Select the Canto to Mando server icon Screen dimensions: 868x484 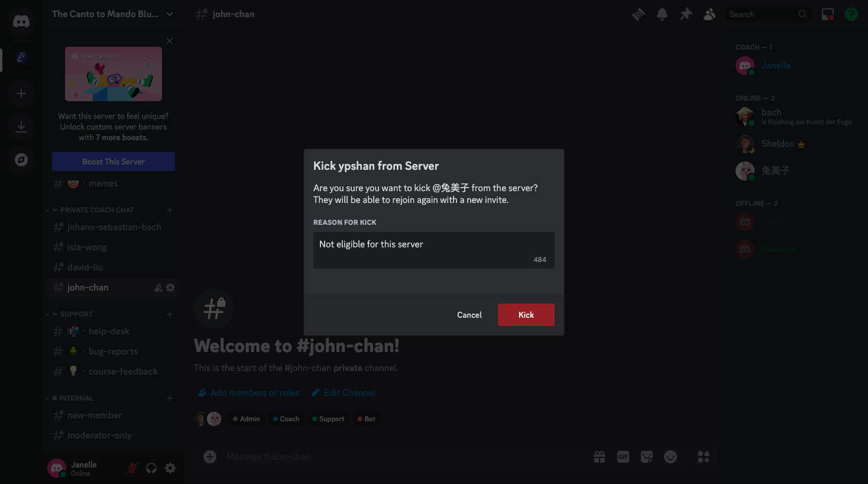coord(21,57)
